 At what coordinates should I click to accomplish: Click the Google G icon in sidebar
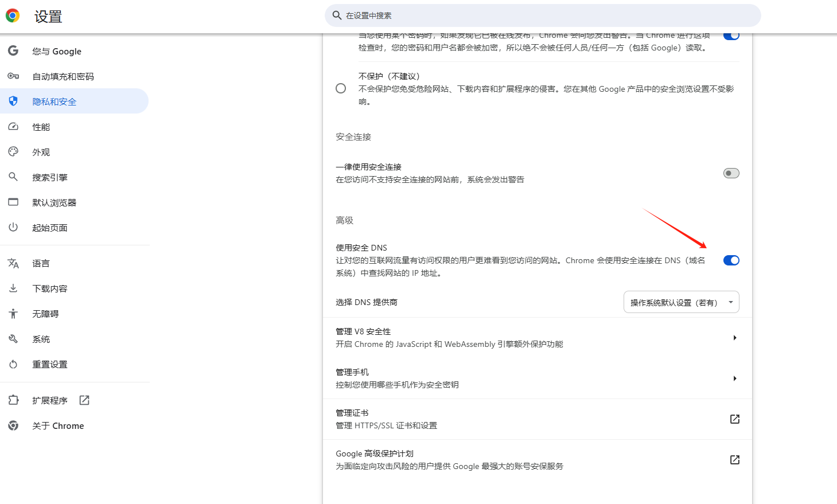13,51
